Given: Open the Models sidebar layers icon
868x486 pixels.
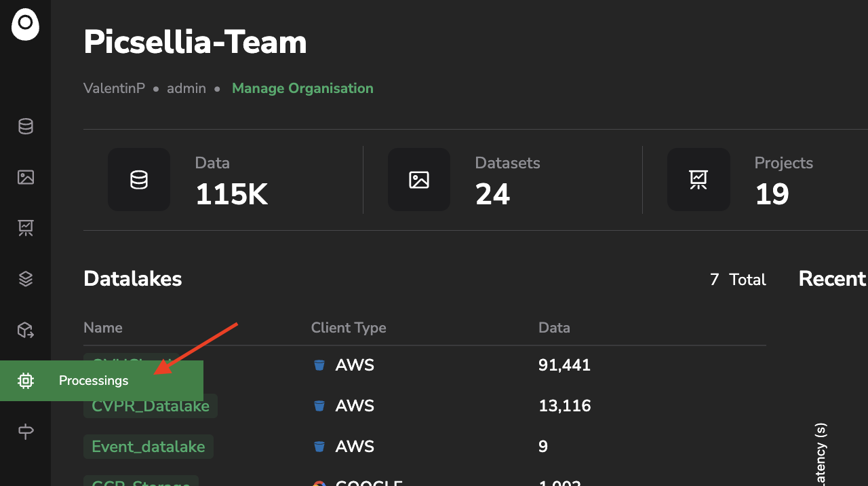Looking at the screenshot, I should [26, 279].
